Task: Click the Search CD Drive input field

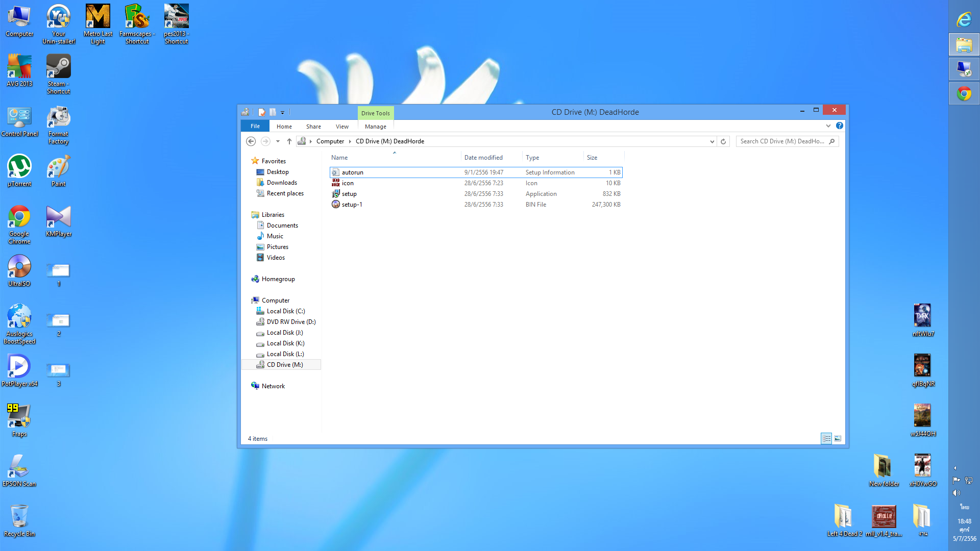Action: pos(781,141)
